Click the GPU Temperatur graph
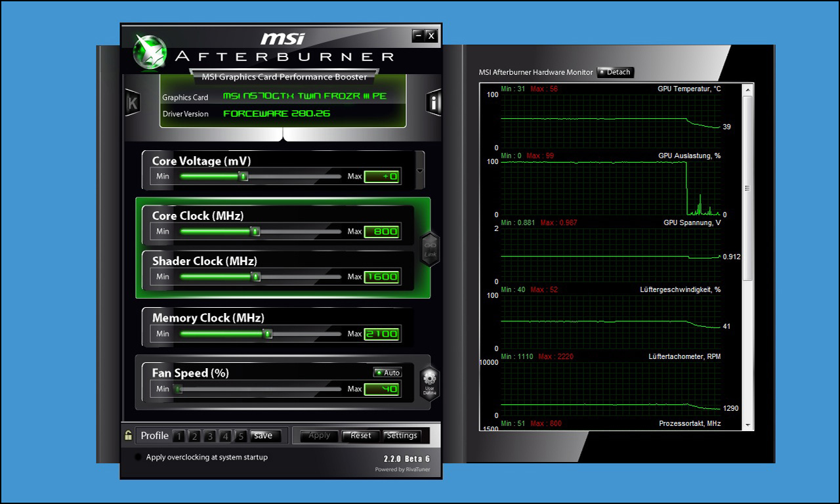This screenshot has width=840, height=504. (611, 121)
